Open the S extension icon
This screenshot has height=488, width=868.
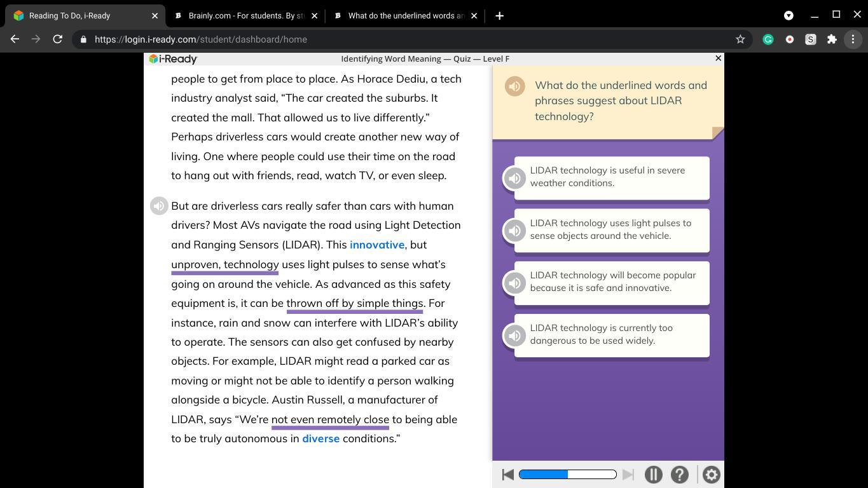[811, 39]
